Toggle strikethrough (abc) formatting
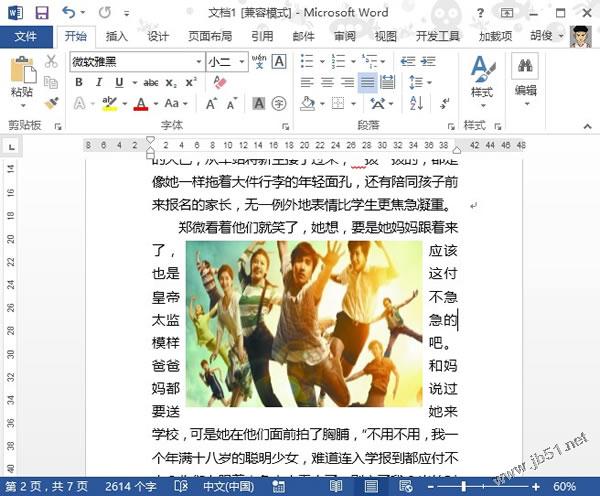 click(x=151, y=82)
